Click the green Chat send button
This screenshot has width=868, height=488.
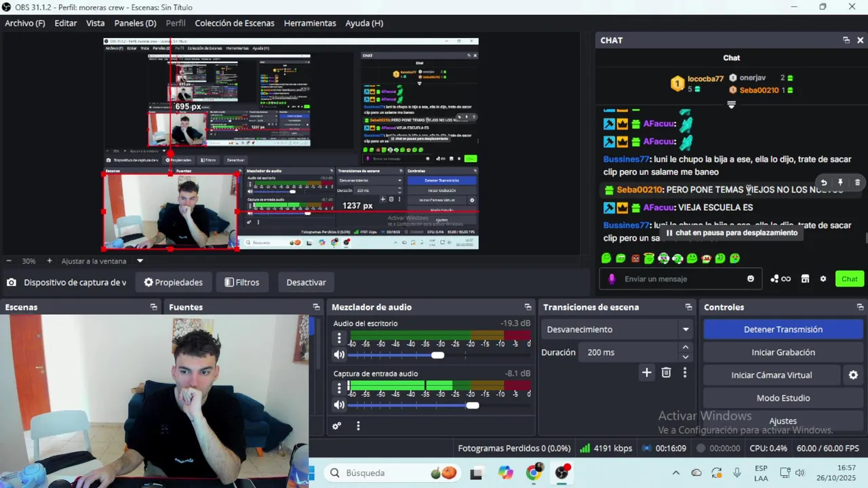(x=850, y=279)
